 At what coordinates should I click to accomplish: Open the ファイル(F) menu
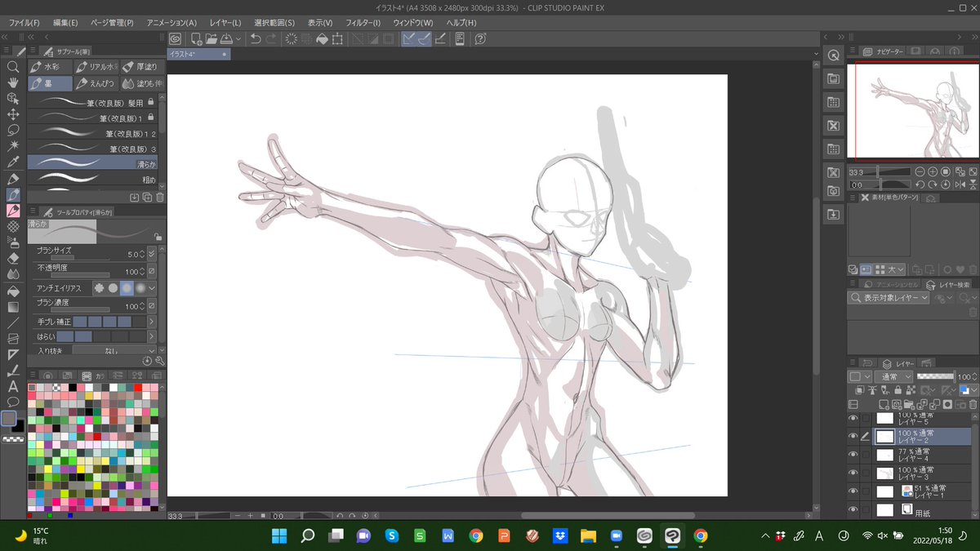tap(24, 22)
